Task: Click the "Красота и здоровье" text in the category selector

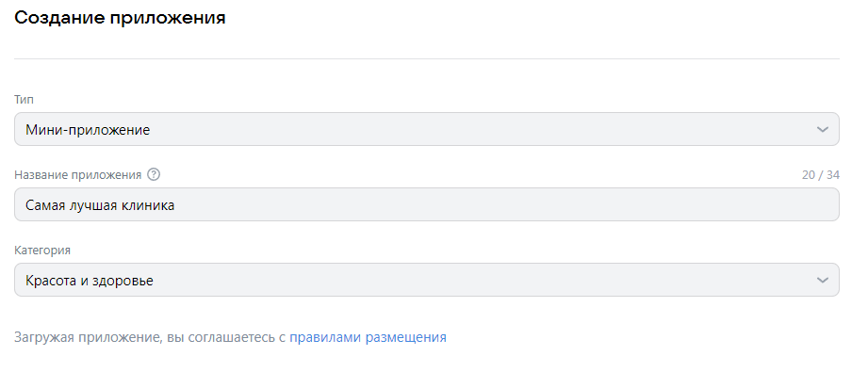Action: (x=90, y=282)
